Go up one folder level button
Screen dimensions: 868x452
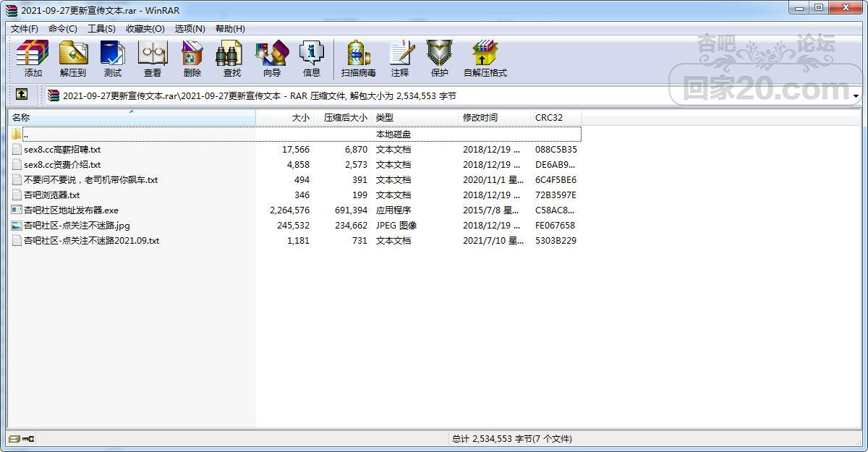coord(22,95)
